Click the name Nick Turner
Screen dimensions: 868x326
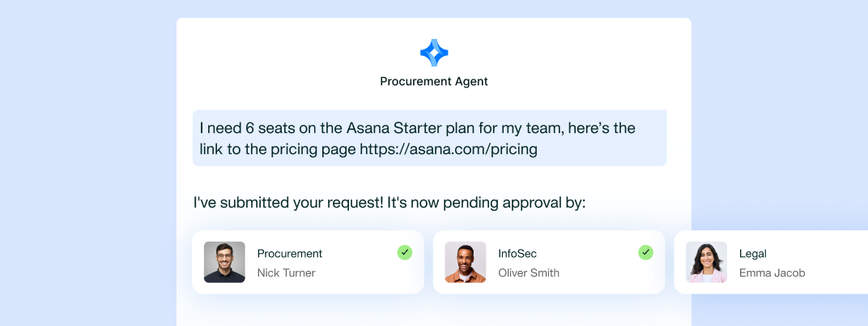286,273
